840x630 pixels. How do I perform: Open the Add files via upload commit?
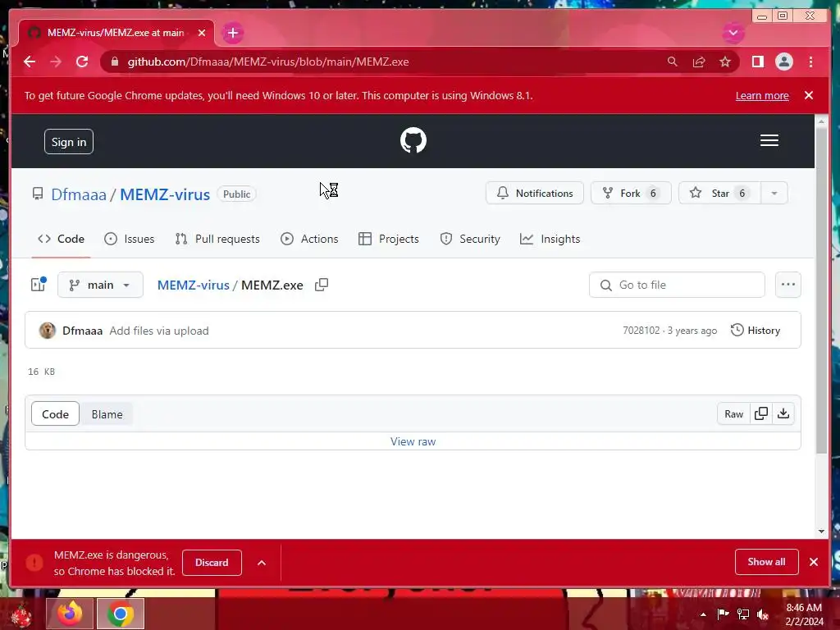(x=159, y=331)
